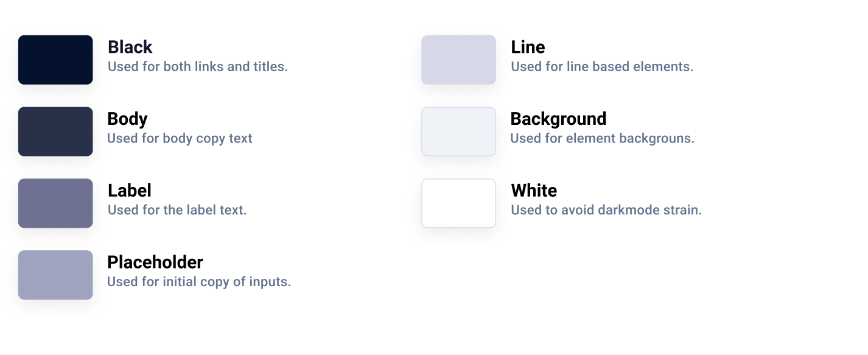The width and height of the screenshot is (868, 355).
Task: Select the Body dark navy swatch
Action: tap(55, 132)
